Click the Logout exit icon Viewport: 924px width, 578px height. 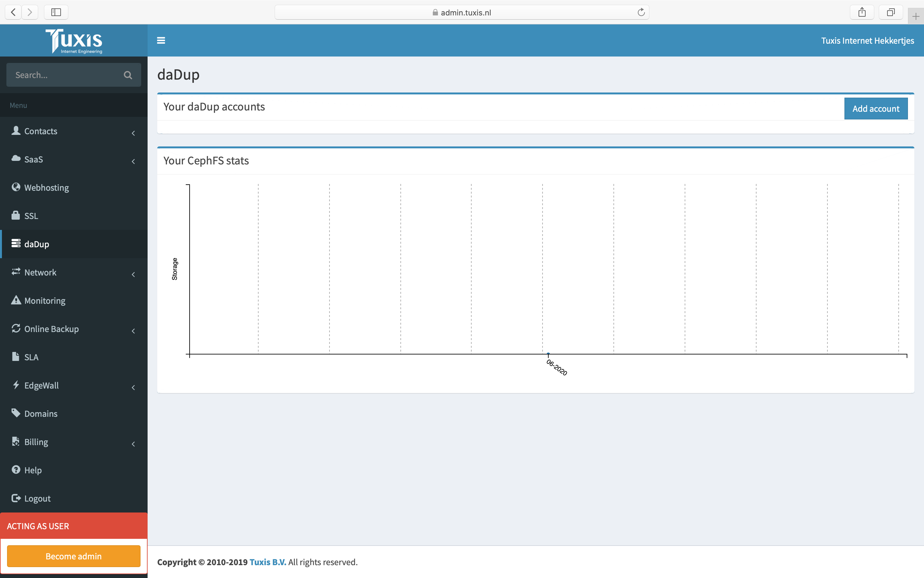pos(16,498)
